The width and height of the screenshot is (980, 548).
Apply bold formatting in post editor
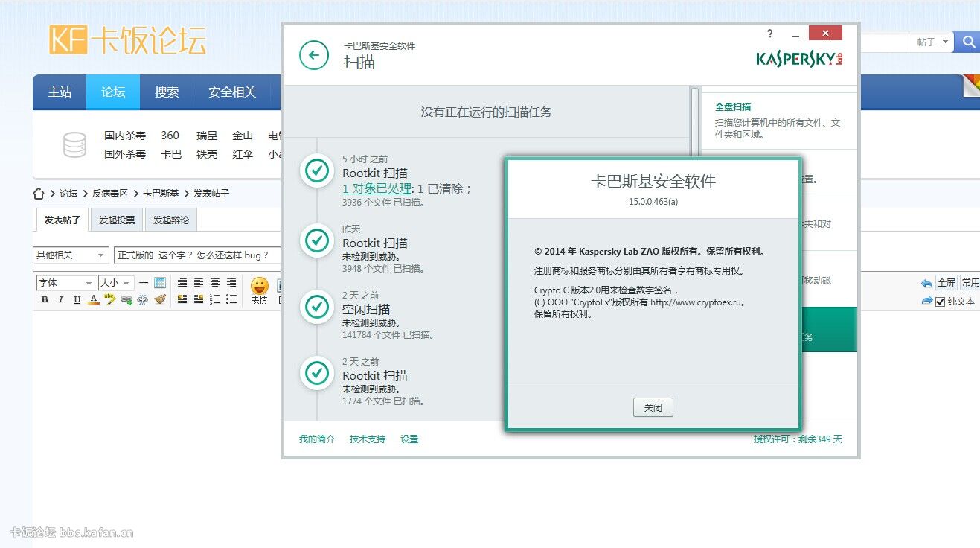tap(44, 299)
